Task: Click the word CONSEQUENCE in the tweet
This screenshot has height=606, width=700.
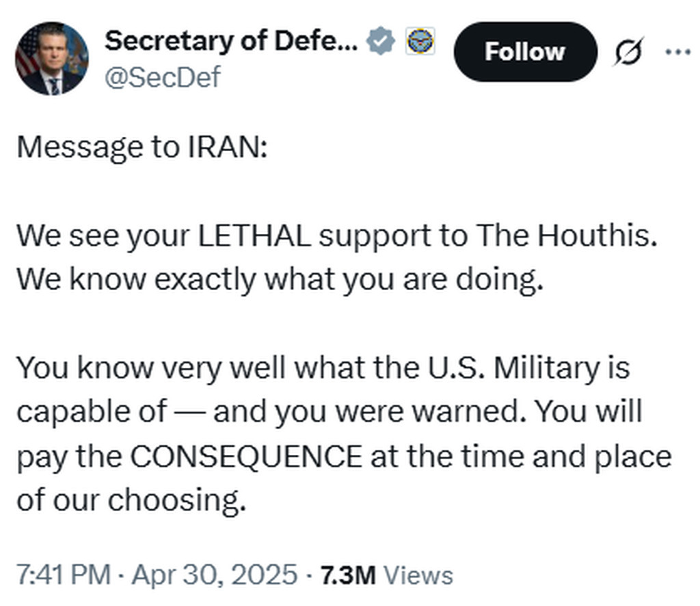Action: [246, 457]
